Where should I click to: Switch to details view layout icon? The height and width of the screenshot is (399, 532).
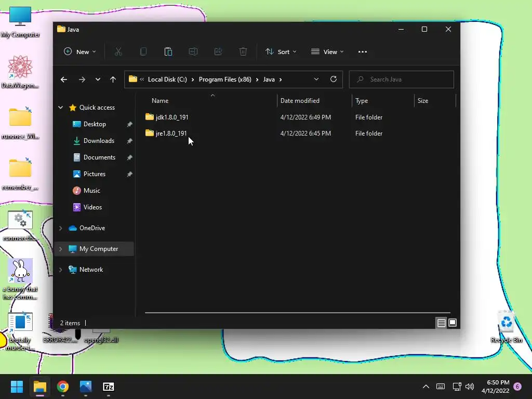441,323
